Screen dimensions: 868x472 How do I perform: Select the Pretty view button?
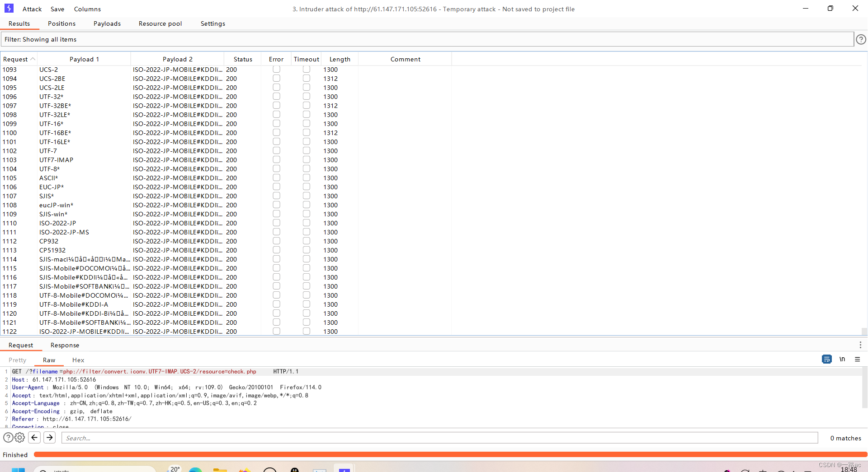click(x=17, y=360)
